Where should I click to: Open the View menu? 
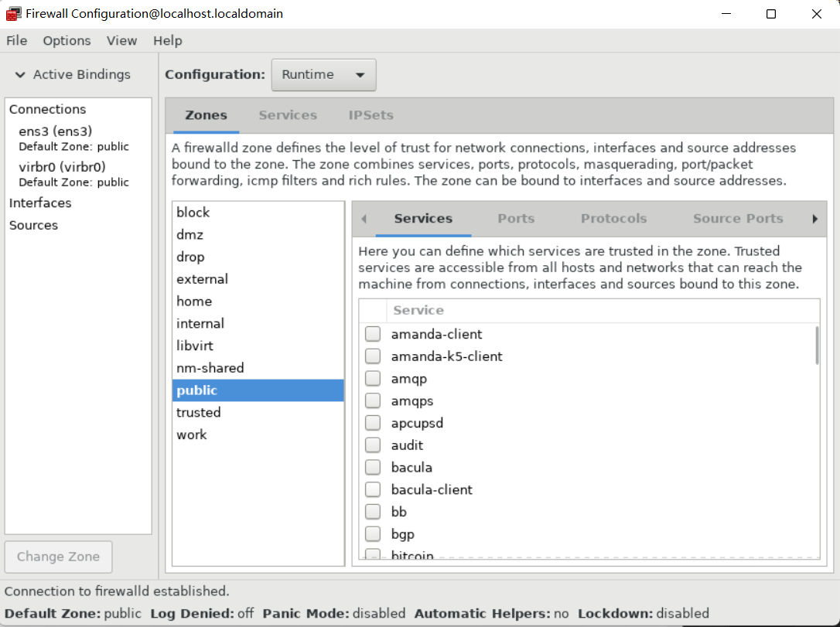[121, 41]
